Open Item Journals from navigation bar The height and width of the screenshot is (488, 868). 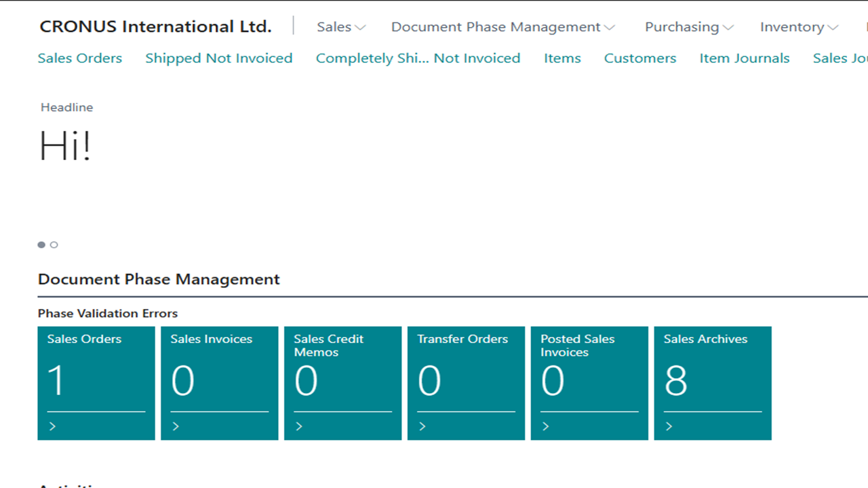click(x=745, y=58)
